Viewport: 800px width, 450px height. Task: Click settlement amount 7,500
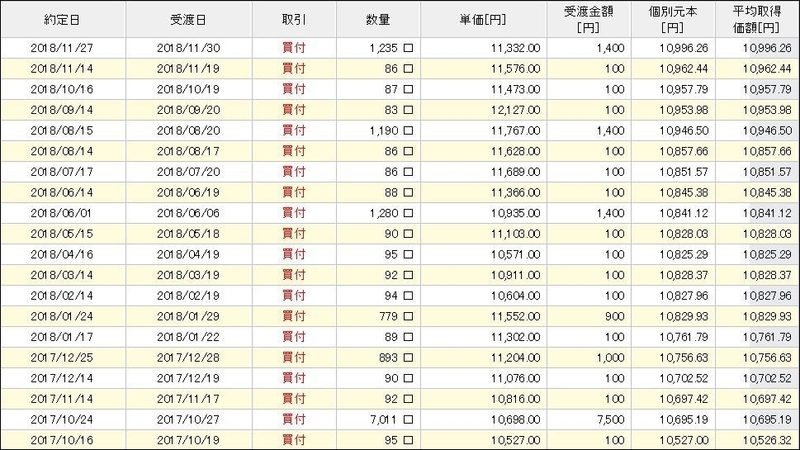pyautogui.click(x=610, y=420)
